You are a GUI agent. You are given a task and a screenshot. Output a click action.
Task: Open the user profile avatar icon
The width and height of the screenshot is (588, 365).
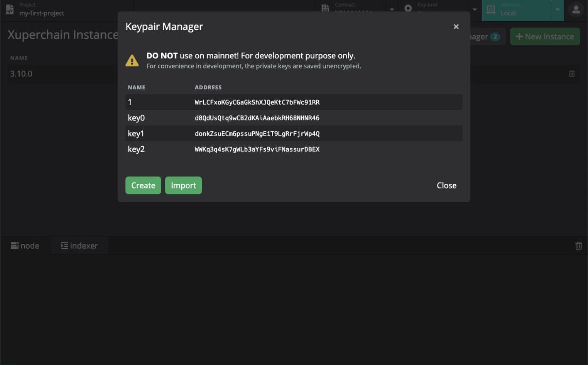(x=576, y=10)
